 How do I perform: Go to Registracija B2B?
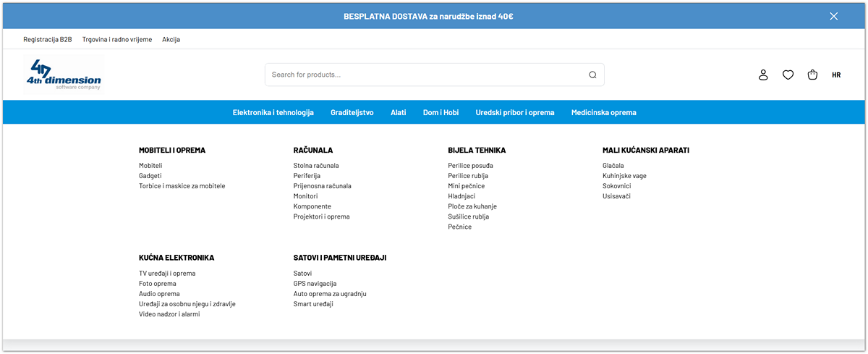48,39
